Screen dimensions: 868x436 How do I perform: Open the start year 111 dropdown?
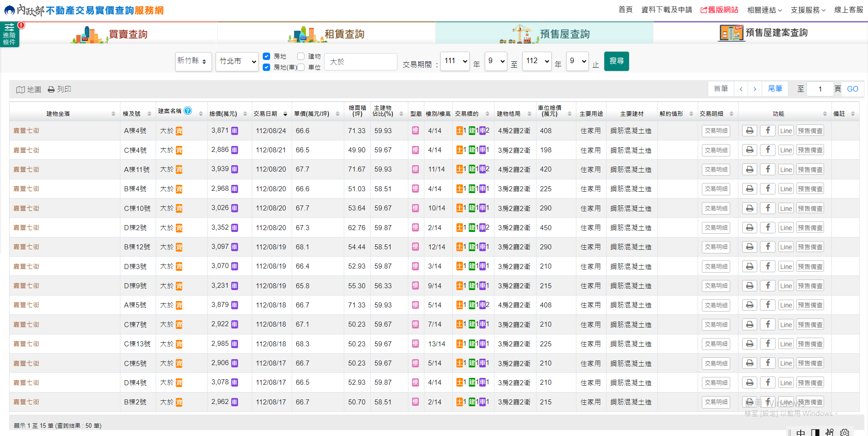tap(455, 61)
